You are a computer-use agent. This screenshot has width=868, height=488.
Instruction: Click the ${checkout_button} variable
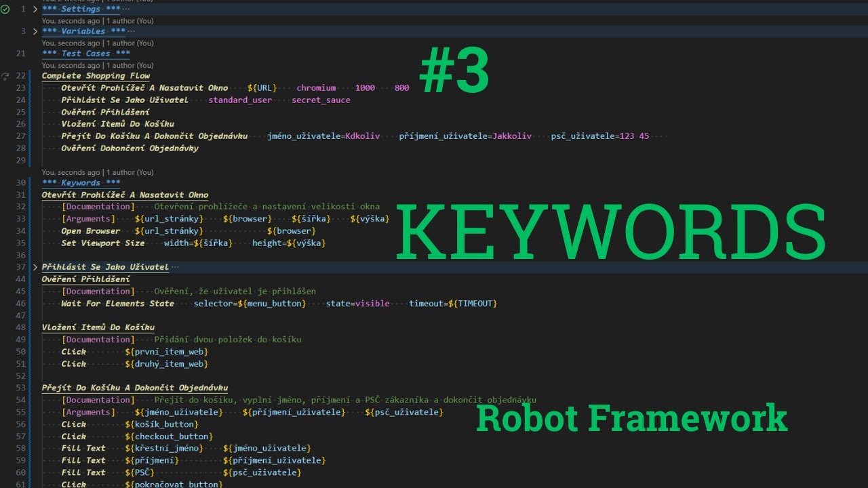[170, 436]
